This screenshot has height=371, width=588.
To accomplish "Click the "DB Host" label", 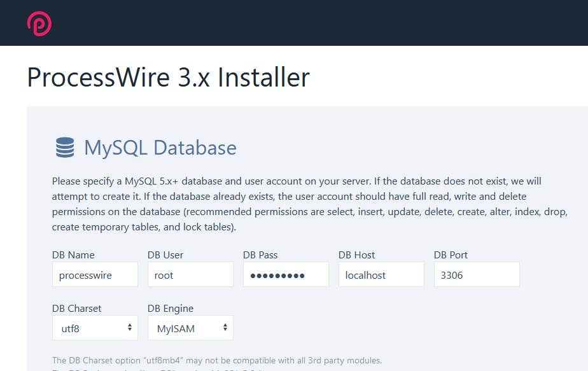I will 356,255.
